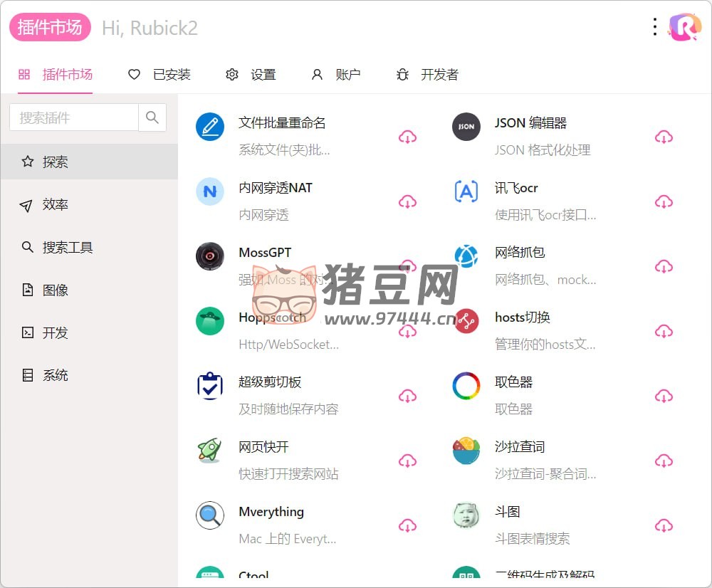Click download icon for 文件批量重命名 plugin

coord(407,137)
